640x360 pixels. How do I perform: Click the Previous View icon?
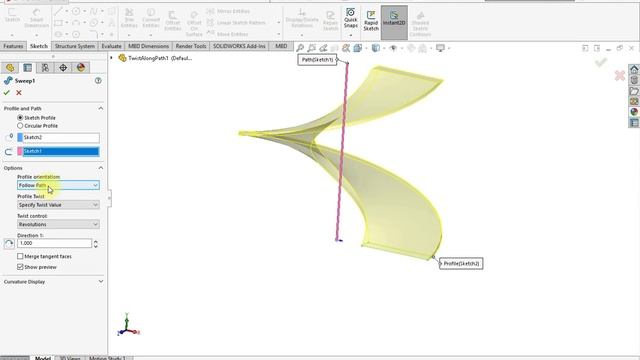pos(323,49)
